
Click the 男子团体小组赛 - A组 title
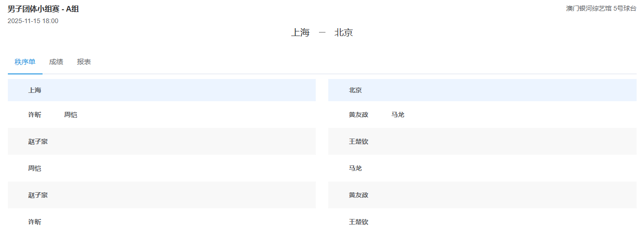43,9
